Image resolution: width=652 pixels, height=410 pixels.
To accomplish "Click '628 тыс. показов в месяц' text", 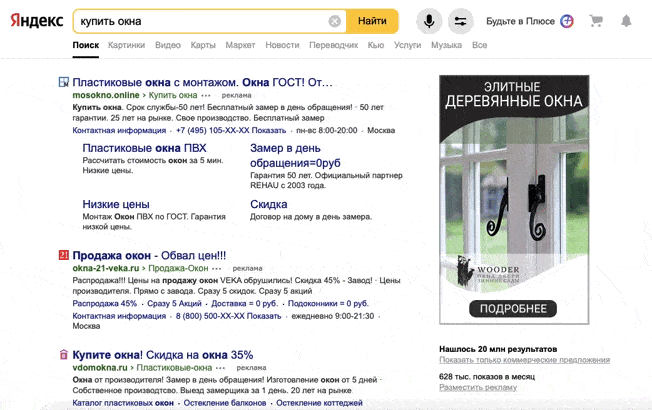I will (x=487, y=377).
